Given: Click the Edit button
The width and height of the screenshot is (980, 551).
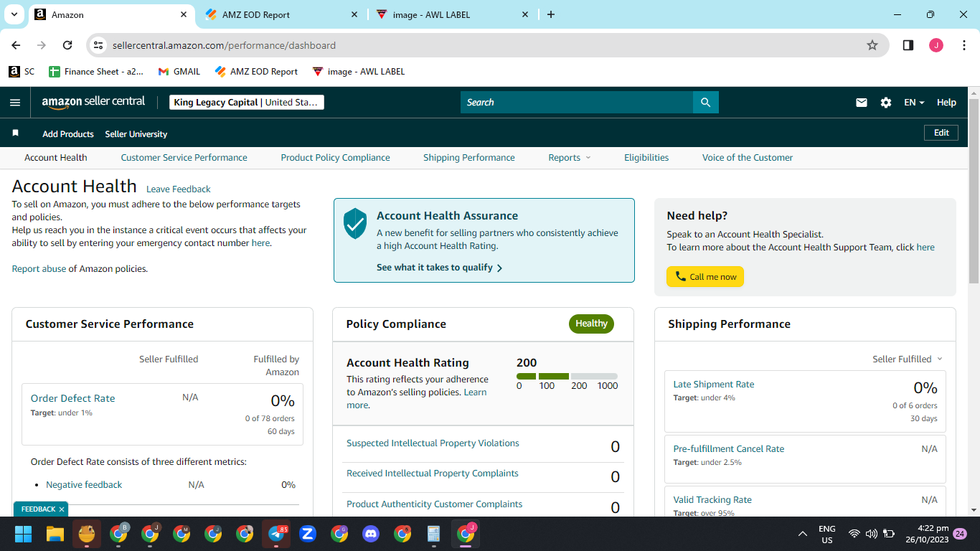Looking at the screenshot, I should pos(941,133).
